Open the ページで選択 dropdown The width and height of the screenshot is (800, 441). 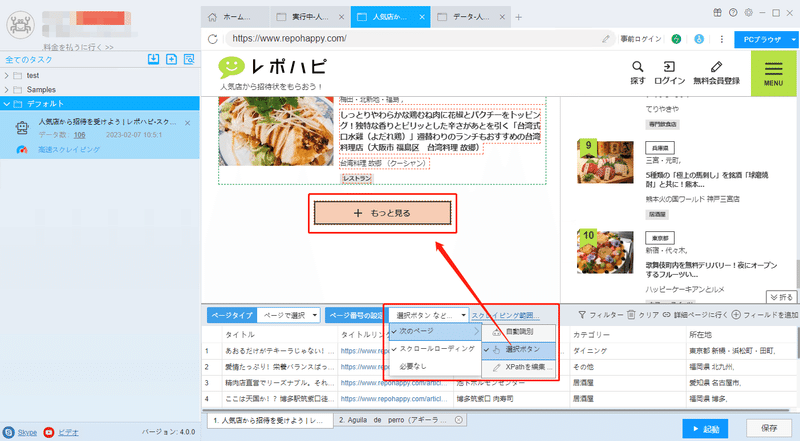(x=289, y=315)
